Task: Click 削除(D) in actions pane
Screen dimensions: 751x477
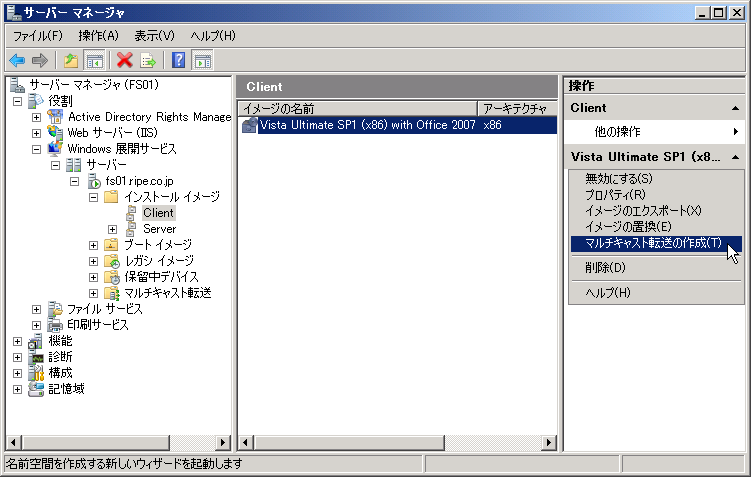Action: pos(656,268)
